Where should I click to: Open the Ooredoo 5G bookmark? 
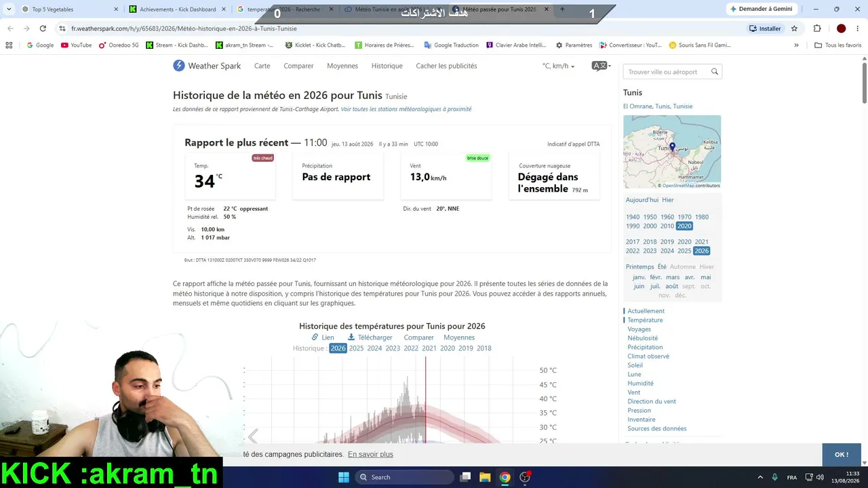point(119,45)
